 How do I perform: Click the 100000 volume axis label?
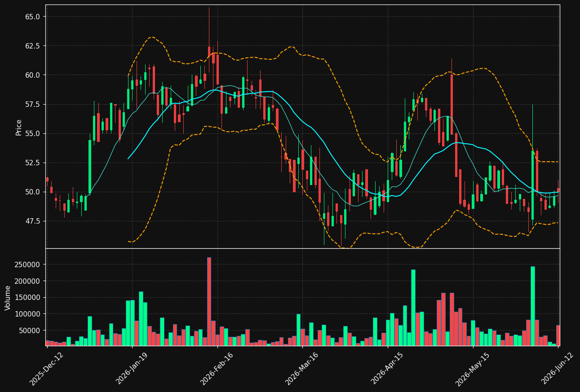pyautogui.click(x=28, y=314)
